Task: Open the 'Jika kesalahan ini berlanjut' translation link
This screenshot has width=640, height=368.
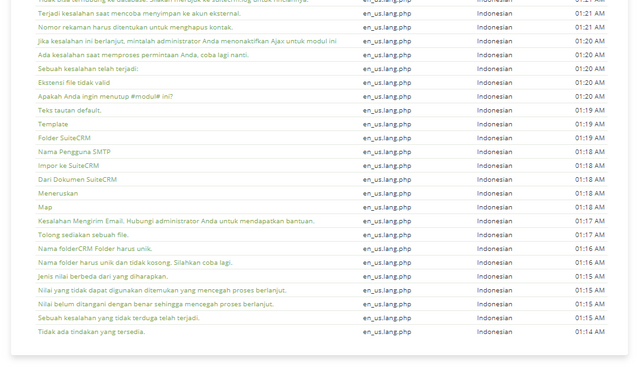Action: point(187,41)
